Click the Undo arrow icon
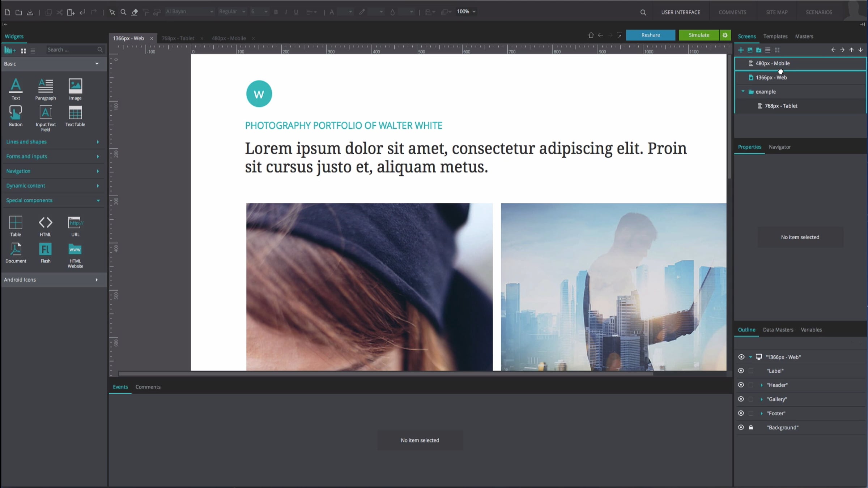The height and width of the screenshot is (488, 868). [82, 12]
